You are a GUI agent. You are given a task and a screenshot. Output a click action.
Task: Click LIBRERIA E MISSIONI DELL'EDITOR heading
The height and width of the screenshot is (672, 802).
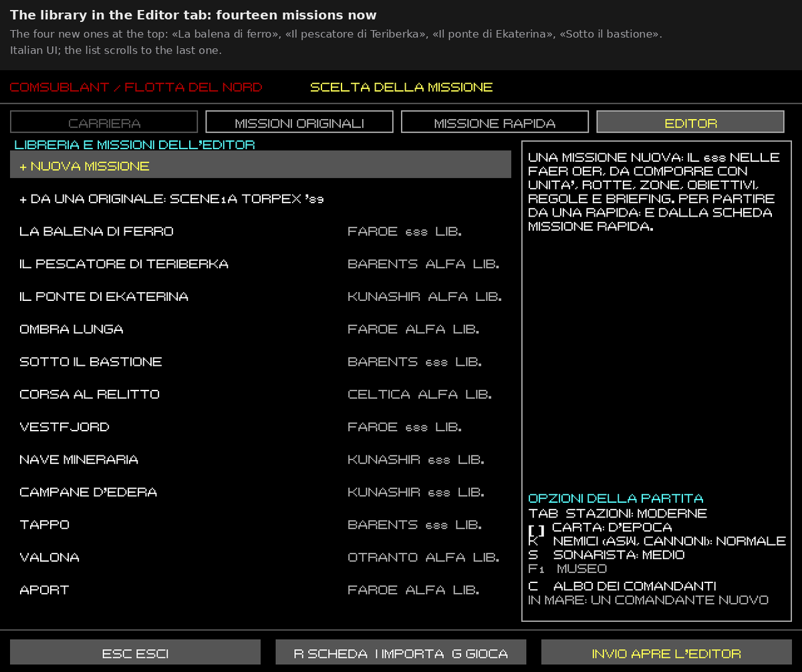pos(134,144)
